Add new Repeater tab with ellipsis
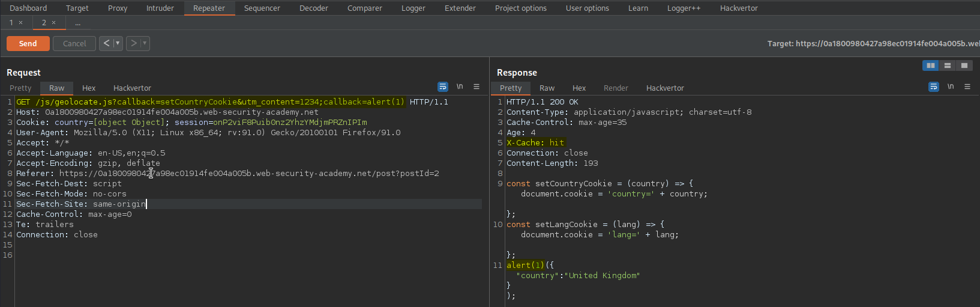The image size is (980, 307). (x=78, y=23)
